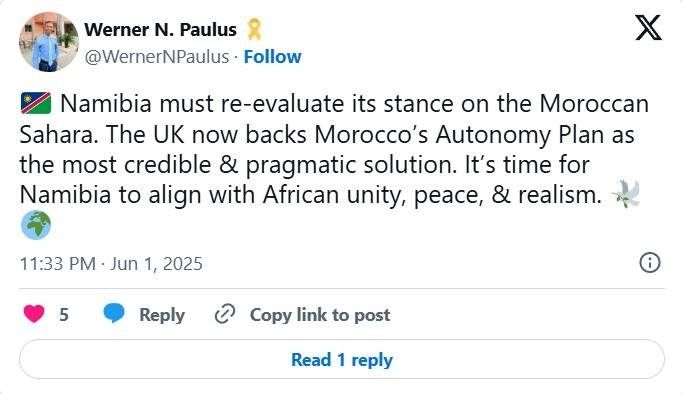Click the tweet text about Moroccan Sahara
The image size is (683, 394).
(x=334, y=149)
